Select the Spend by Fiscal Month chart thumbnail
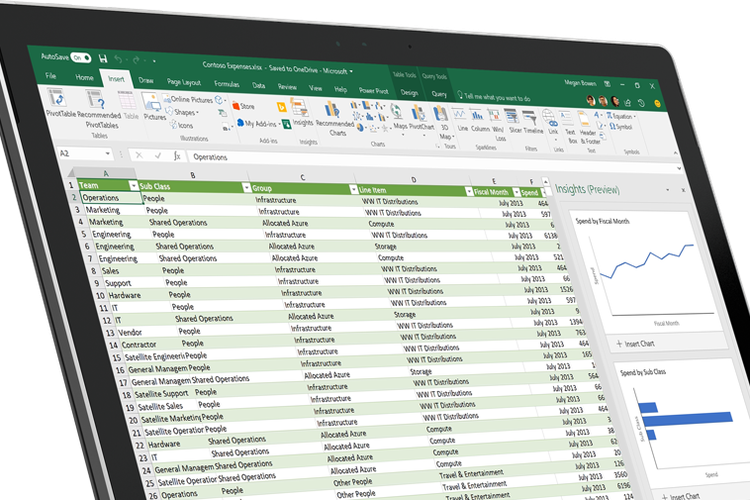 [648, 271]
